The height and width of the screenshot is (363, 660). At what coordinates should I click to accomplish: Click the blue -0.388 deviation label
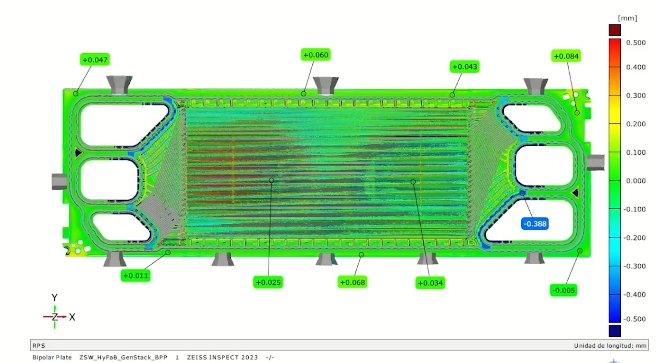pos(535,224)
